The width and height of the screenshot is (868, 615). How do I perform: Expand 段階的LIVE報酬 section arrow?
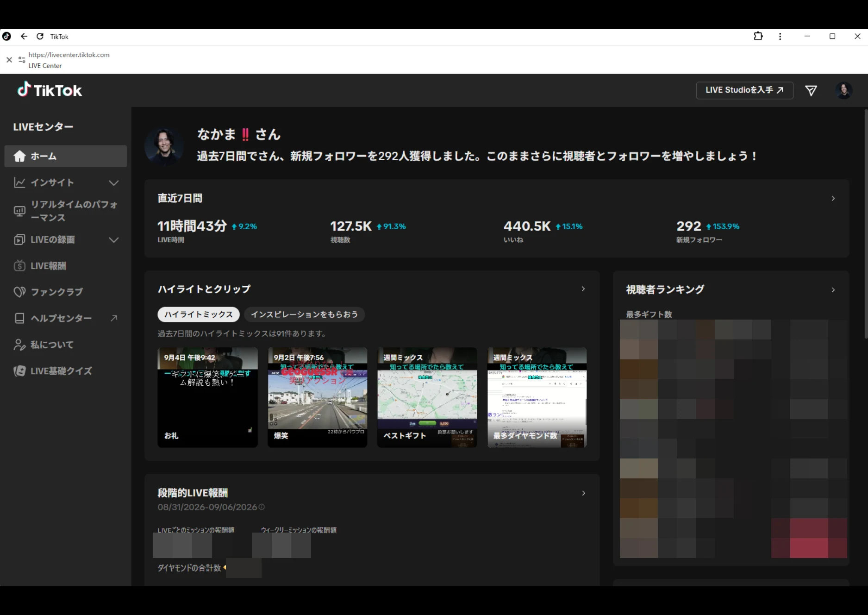point(583,493)
